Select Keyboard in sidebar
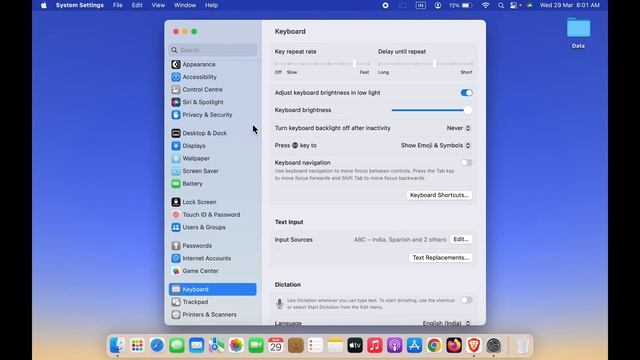Image resolution: width=640 pixels, height=360 pixels. [x=213, y=290]
